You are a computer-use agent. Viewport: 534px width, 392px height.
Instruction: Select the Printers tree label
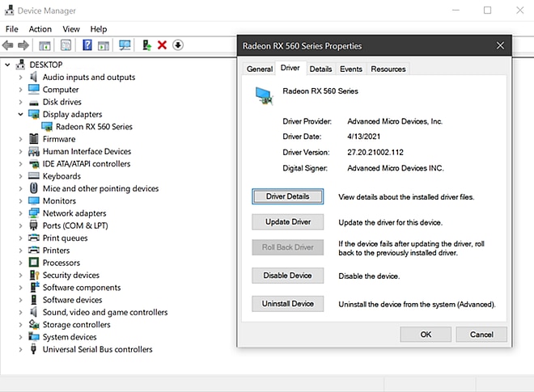point(56,251)
